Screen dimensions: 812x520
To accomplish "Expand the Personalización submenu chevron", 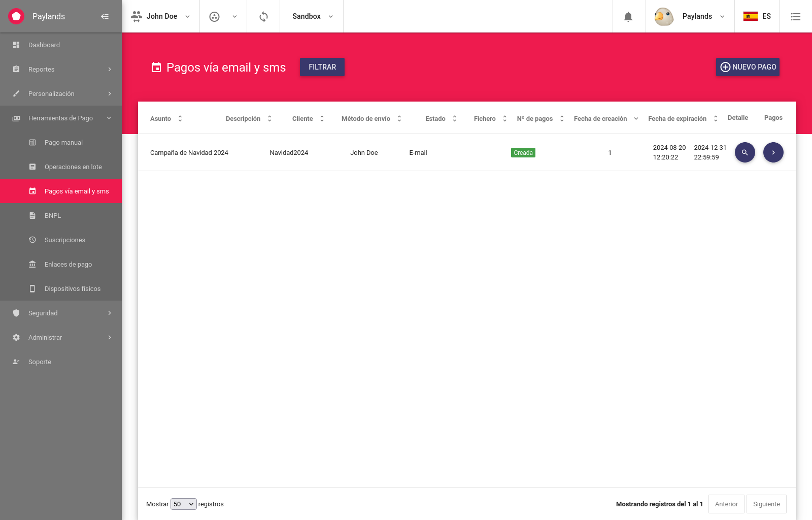I will pos(110,93).
